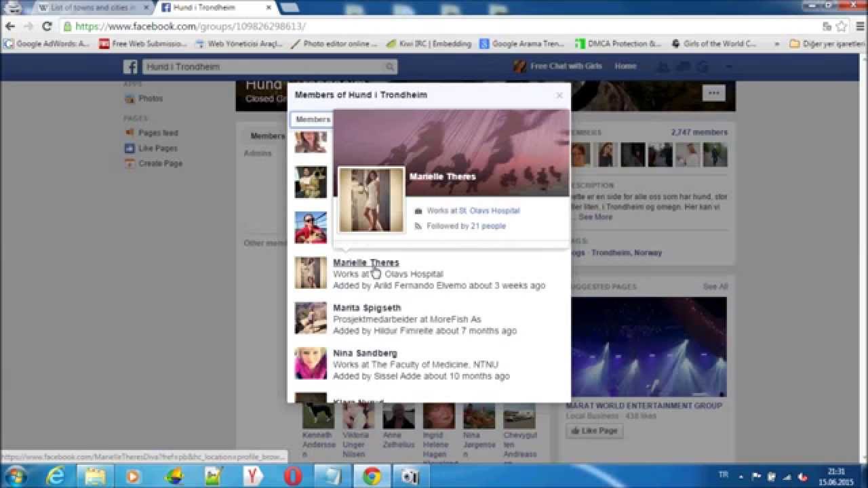Open Kiwi IRC Embedding bookmark
Viewport: 868px width, 488px height.
point(429,44)
